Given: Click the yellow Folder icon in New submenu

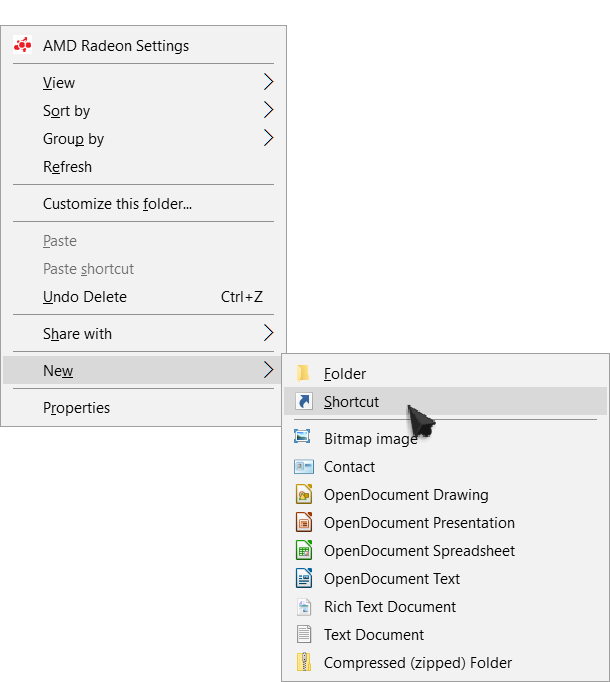Looking at the screenshot, I should click(303, 373).
